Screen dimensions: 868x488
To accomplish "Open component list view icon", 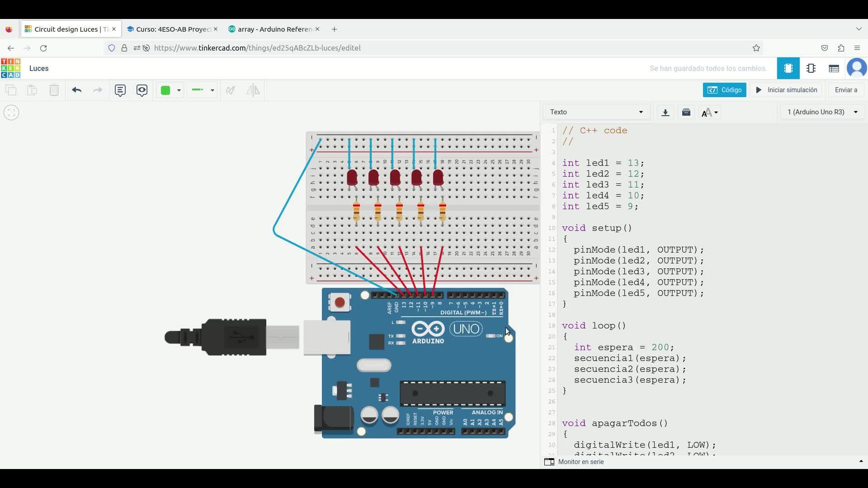I will (x=834, y=68).
